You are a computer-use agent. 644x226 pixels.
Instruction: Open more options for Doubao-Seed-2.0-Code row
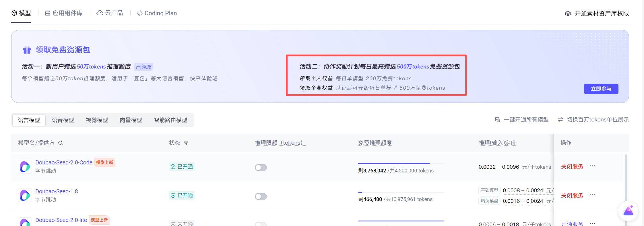[592, 166]
